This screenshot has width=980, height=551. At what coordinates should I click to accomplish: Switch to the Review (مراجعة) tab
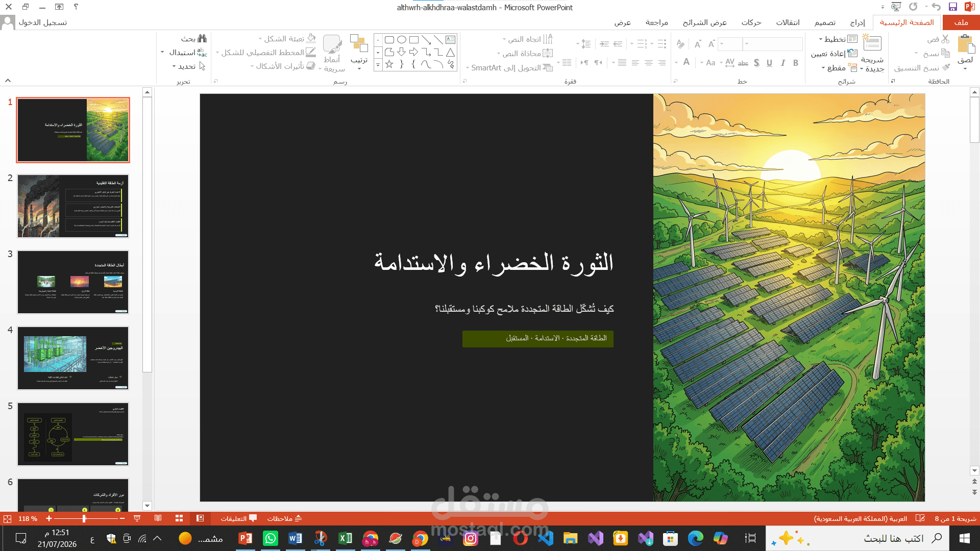tap(657, 22)
